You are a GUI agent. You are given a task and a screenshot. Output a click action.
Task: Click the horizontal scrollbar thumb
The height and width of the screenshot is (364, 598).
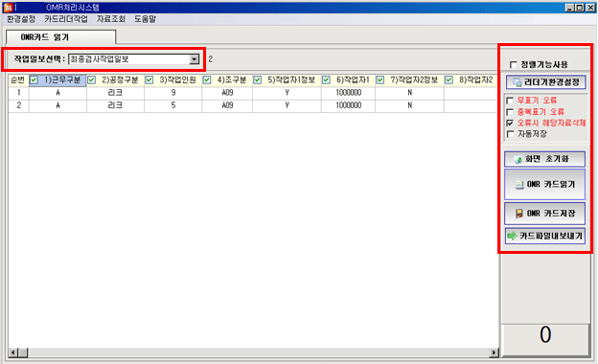23,353
